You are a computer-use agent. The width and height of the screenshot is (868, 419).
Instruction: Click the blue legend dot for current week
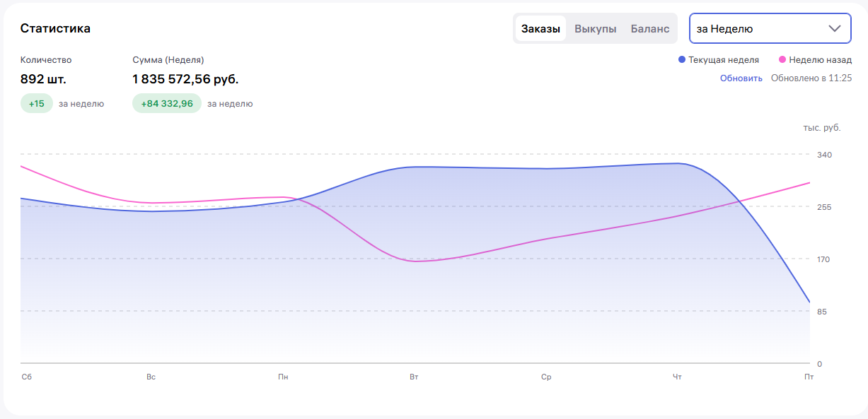[x=682, y=60]
